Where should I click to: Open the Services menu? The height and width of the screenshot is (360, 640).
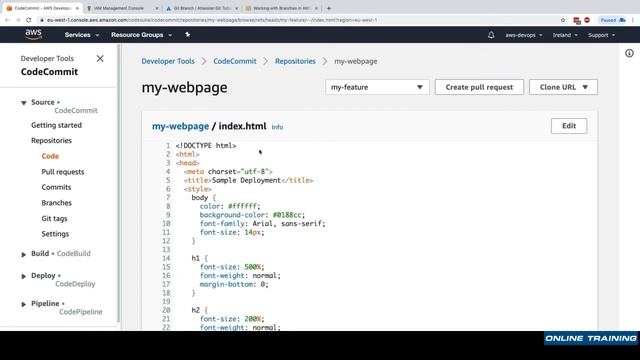tap(82, 35)
